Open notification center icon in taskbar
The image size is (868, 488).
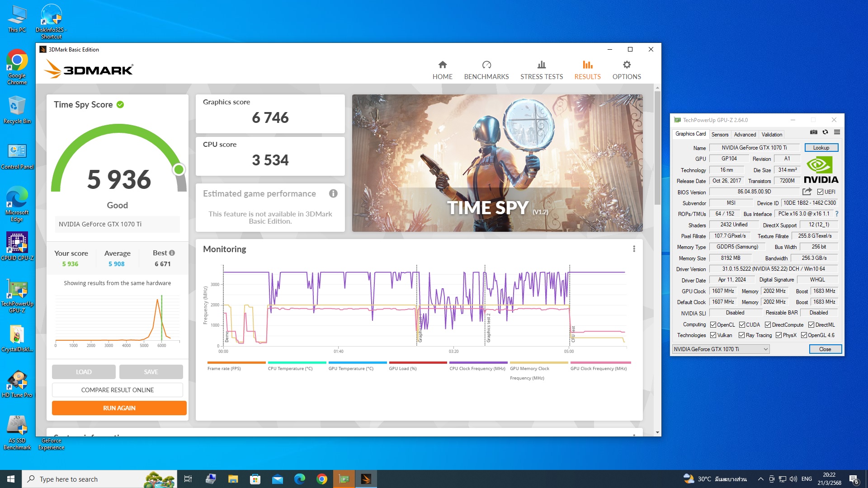854,479
